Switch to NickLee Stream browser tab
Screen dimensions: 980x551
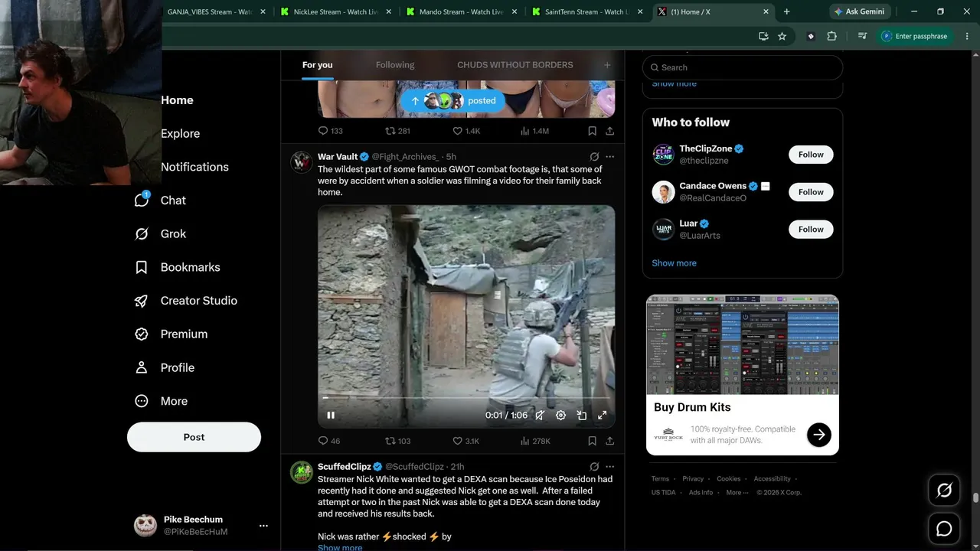click(x=336, y=11)
